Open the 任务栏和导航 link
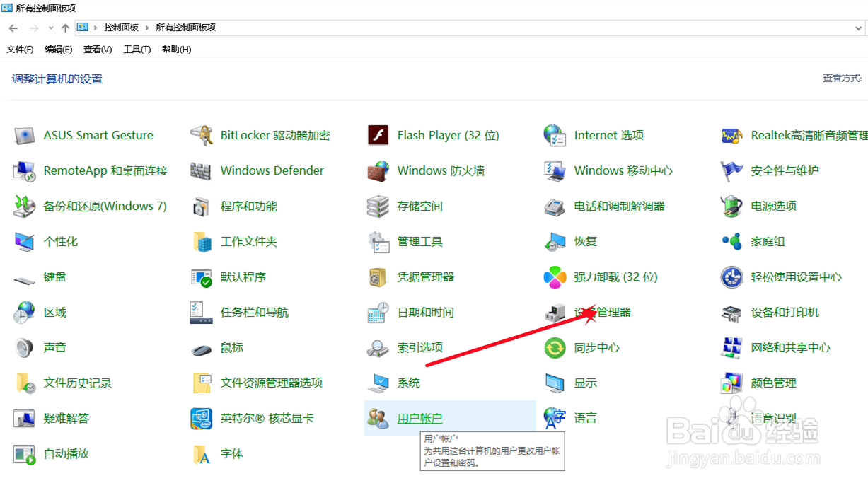The image size is (868, 488). [255, 313]
